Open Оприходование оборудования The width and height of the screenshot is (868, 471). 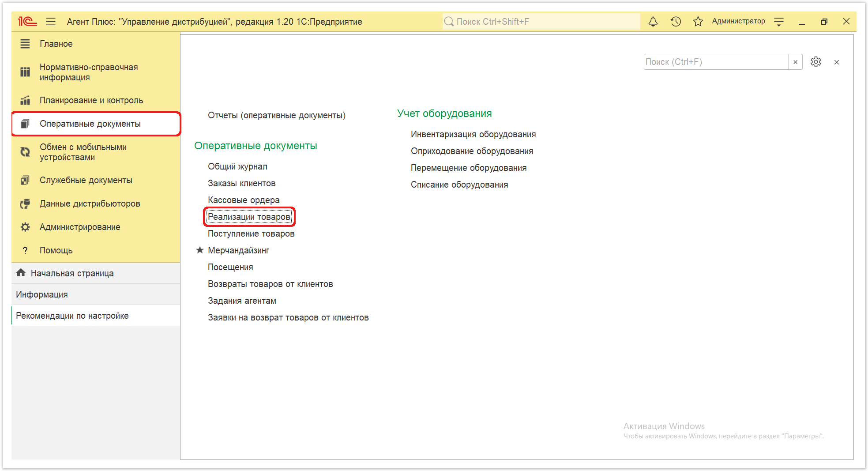click(472, 151)
